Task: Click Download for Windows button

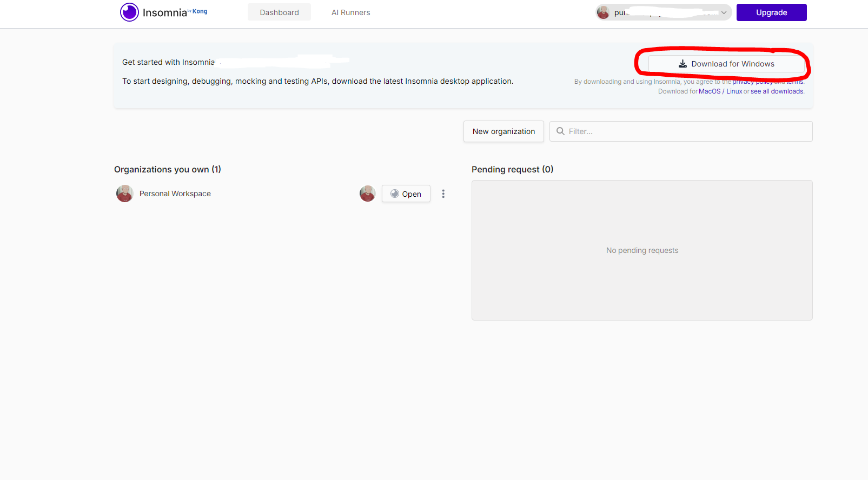Action: [726, 64]
